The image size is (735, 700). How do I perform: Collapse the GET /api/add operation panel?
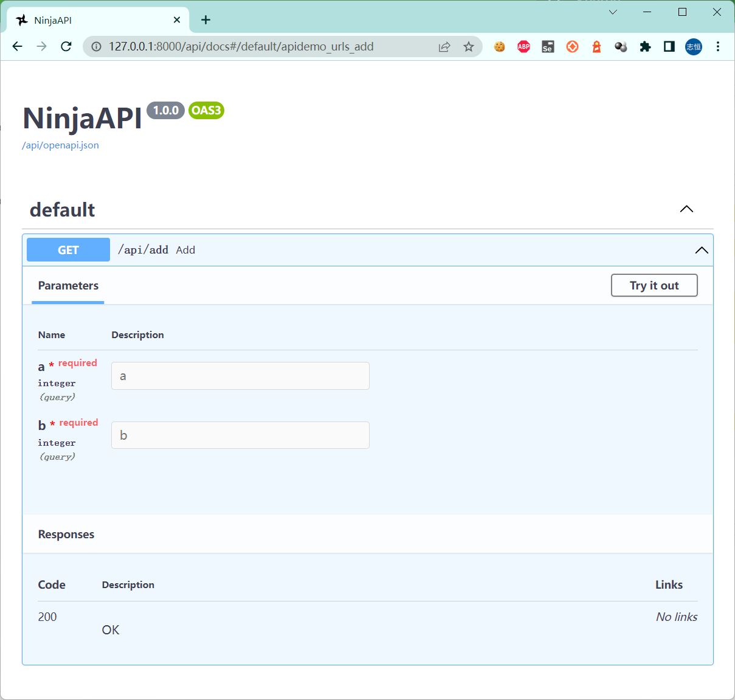coord(702,250)
